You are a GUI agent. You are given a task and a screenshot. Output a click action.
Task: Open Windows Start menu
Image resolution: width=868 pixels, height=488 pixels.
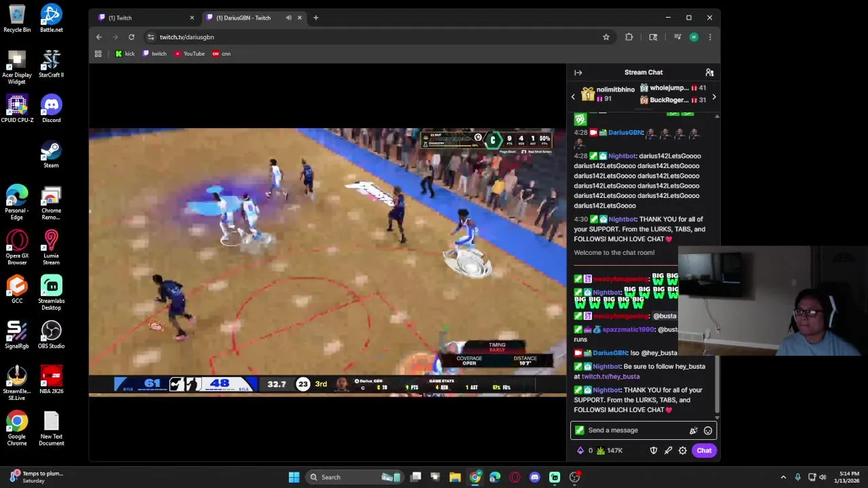coord(294,477)
